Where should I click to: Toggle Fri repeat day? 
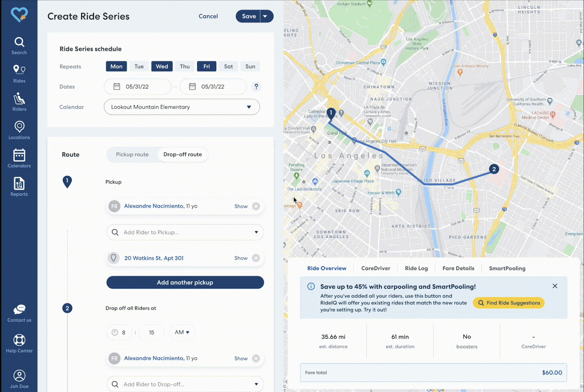click(x=207, y=66)
